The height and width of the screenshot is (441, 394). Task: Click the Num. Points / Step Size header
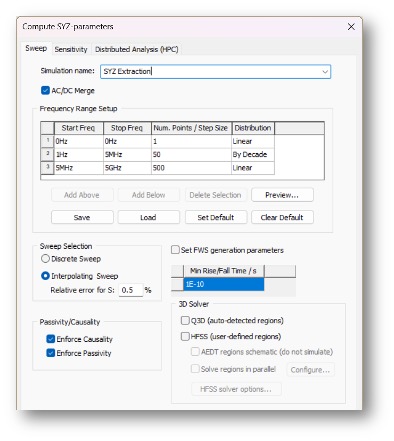(191, 128)
